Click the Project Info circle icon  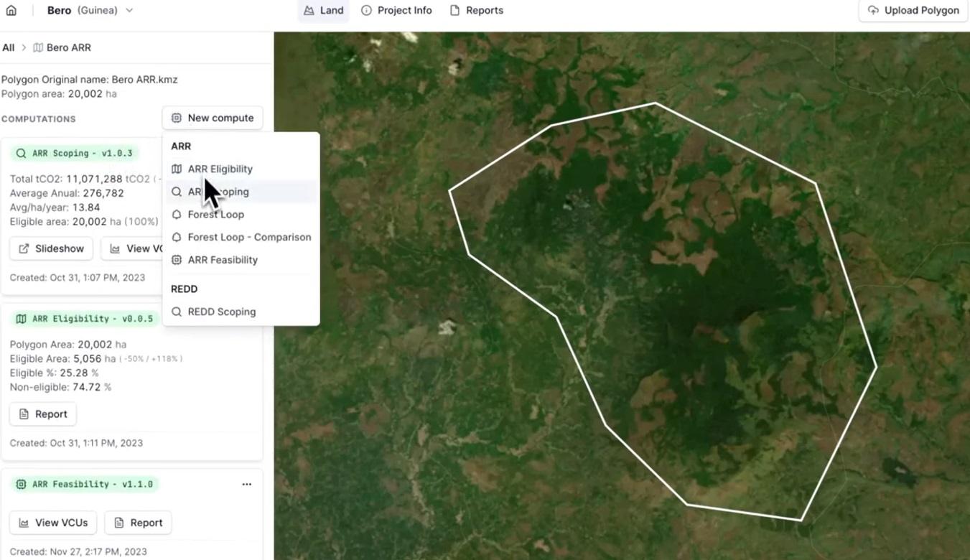(366, 10)
